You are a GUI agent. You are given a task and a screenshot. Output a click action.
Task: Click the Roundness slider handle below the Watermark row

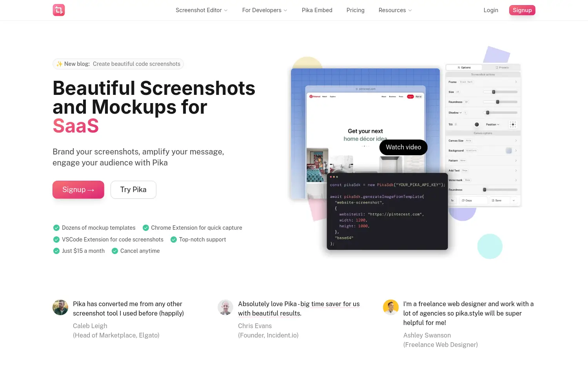(485, 190)
